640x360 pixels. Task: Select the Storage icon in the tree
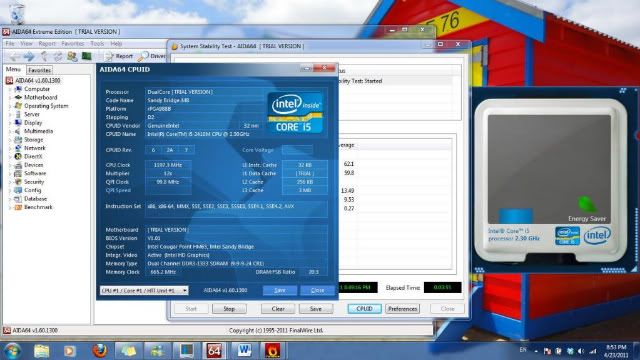pos(18,140)
